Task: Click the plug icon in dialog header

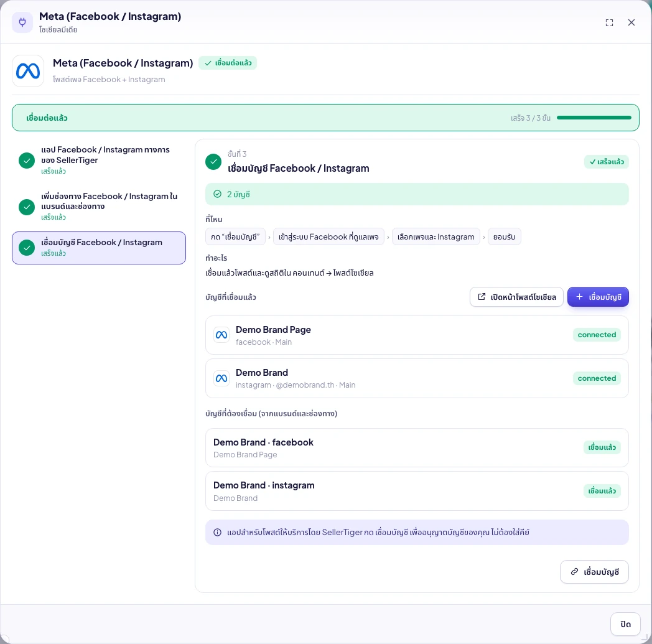Action: click(x=22, y=22)
